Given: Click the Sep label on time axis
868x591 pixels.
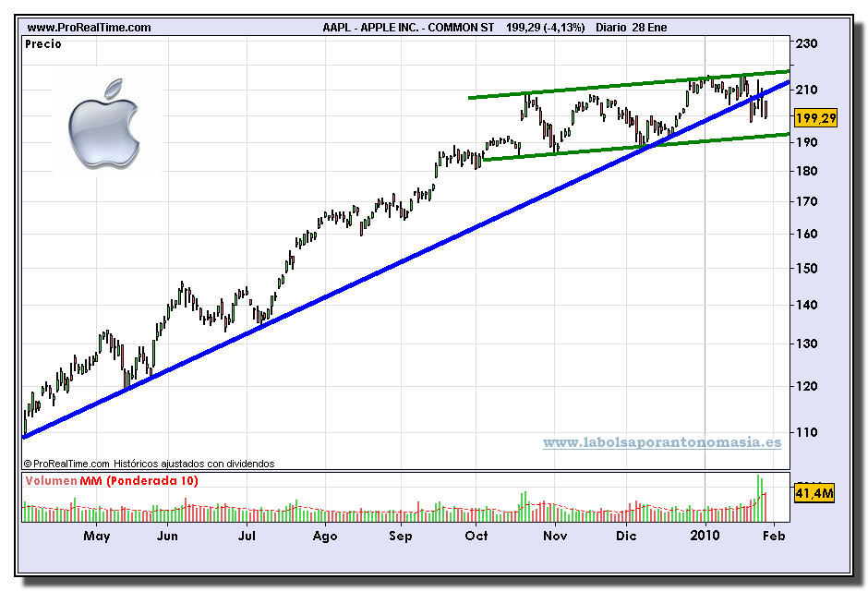Looking at the screenshot, I should click(x=400, y=537).
